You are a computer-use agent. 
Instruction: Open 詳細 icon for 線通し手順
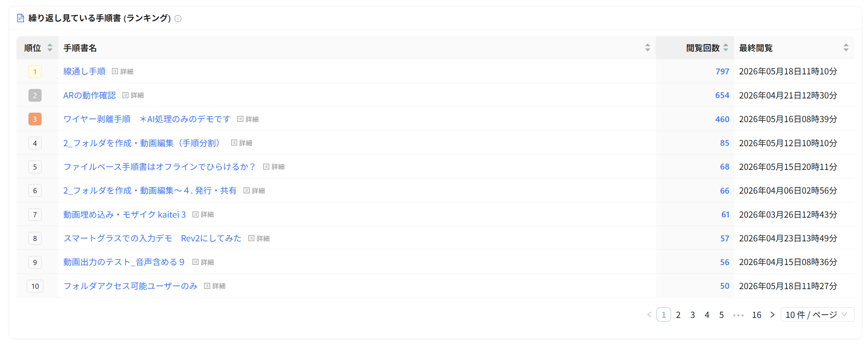point(123,71)
